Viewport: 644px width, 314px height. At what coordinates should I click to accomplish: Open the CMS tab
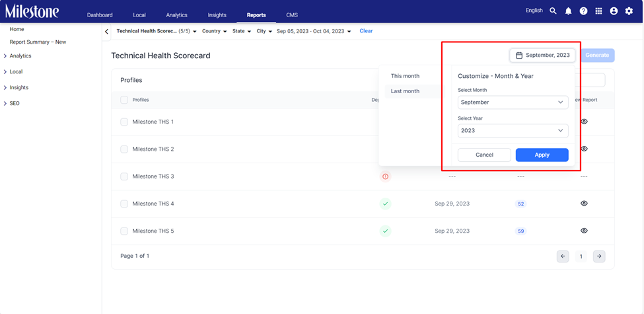click(292, 15)
